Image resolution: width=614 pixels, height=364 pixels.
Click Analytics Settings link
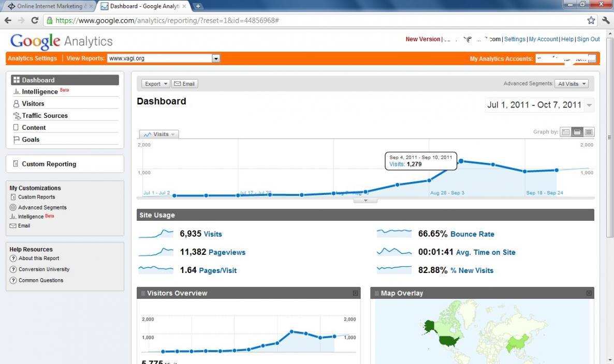[x=33, y=58]
